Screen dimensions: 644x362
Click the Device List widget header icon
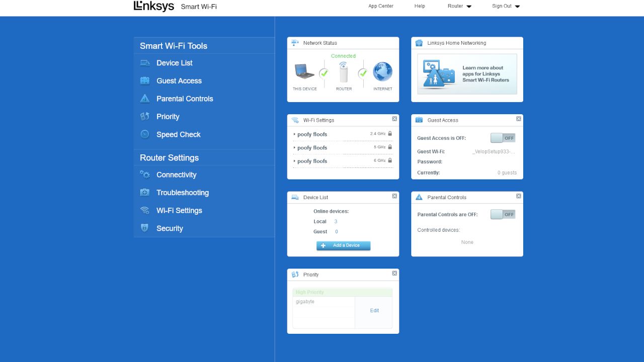pos(295,198)
